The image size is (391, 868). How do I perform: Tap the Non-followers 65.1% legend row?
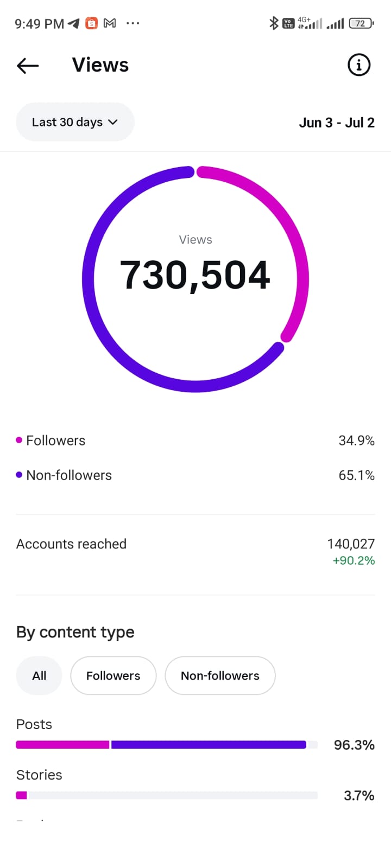point(195,475)
